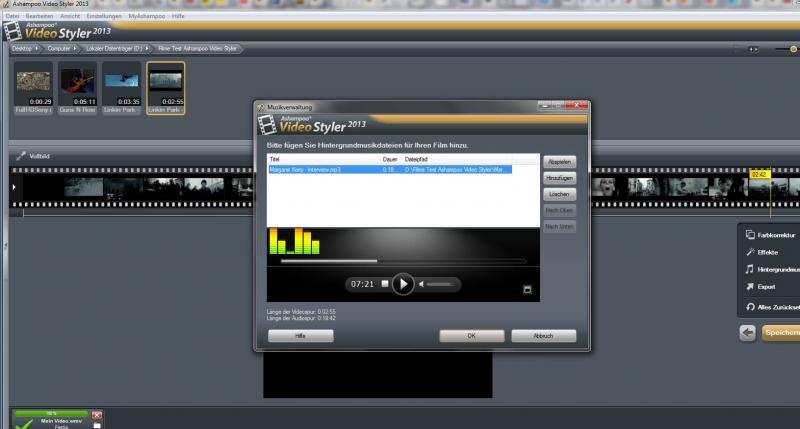The image size is (800, 429).
Task: Toggle the player window-size icon
Action: tap(528, 290)
